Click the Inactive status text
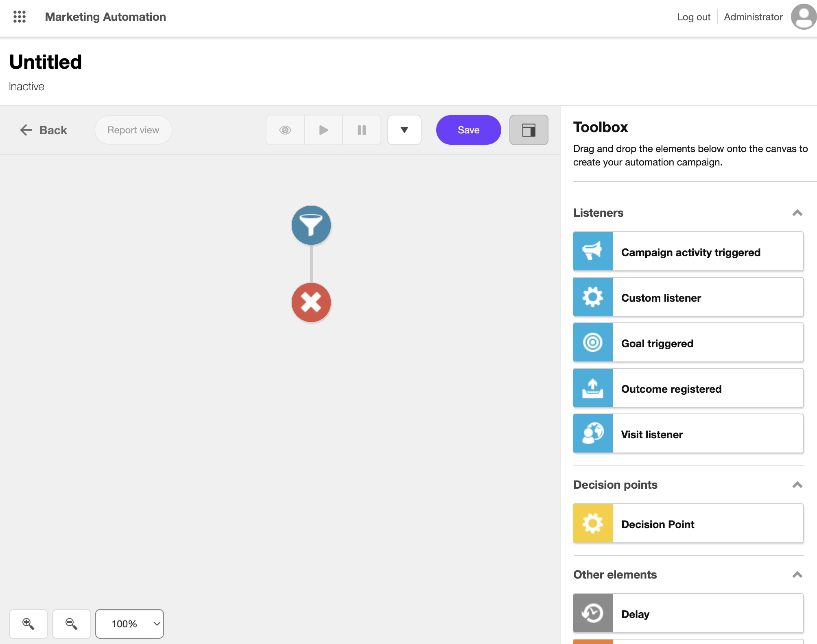 (26, 87)
